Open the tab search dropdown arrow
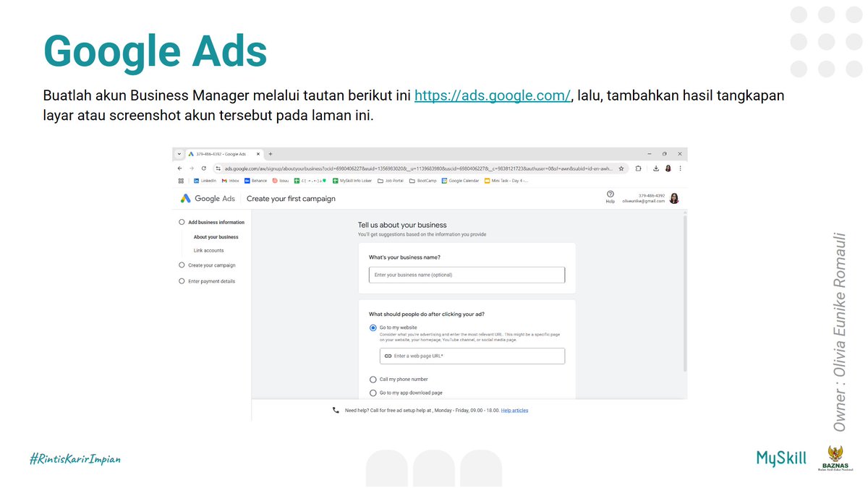The image size is (868, 488). click(x=179, y=154)
